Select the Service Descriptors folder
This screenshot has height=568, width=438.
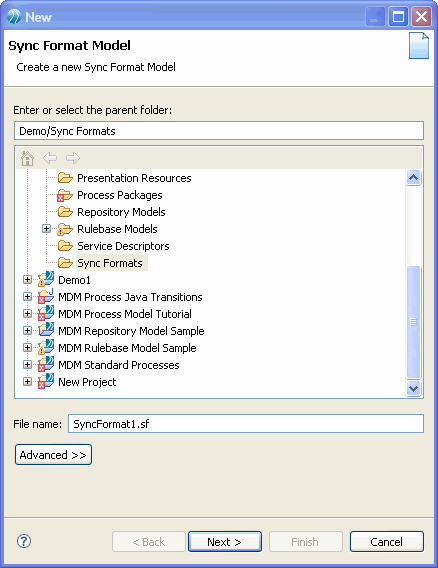tap(123, 246)
